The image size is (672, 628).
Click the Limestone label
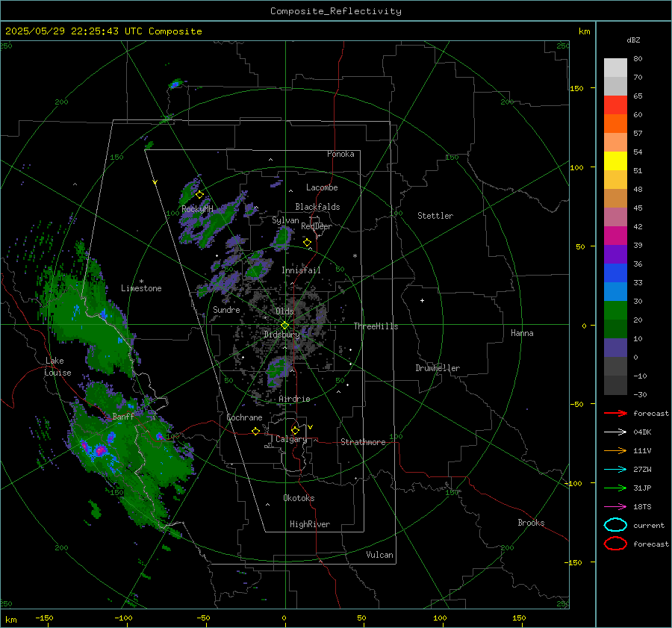[141, 288]
